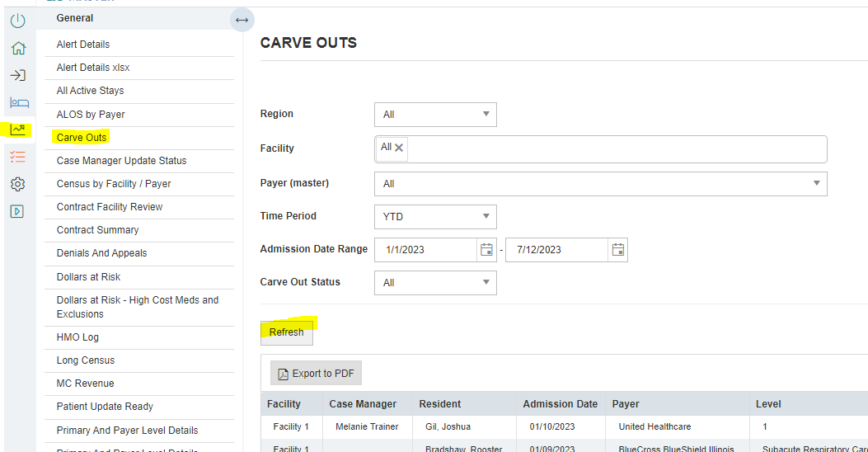Viewport: 868px width, 452px height.
Task: Click admission date 01/10/2023 cell
Action: pos(552,427)
